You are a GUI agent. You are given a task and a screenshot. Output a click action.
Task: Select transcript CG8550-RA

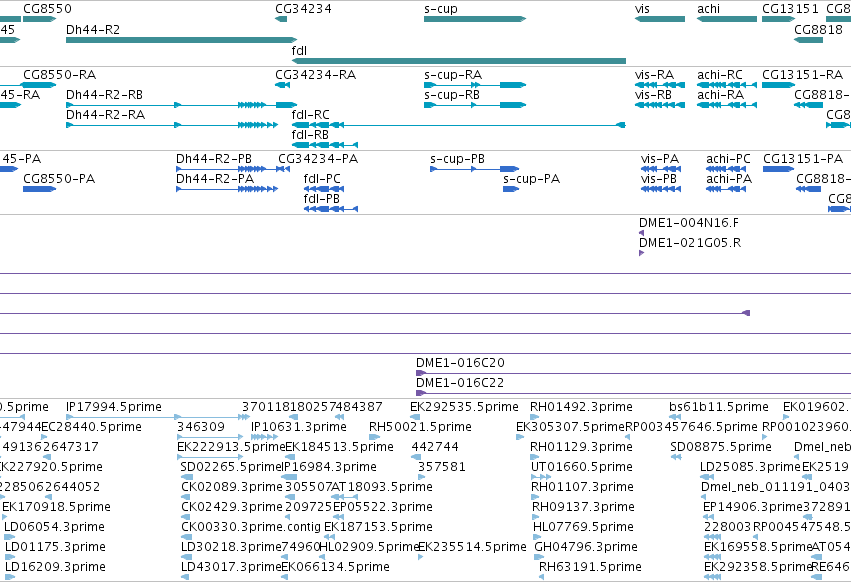[59, 74]
